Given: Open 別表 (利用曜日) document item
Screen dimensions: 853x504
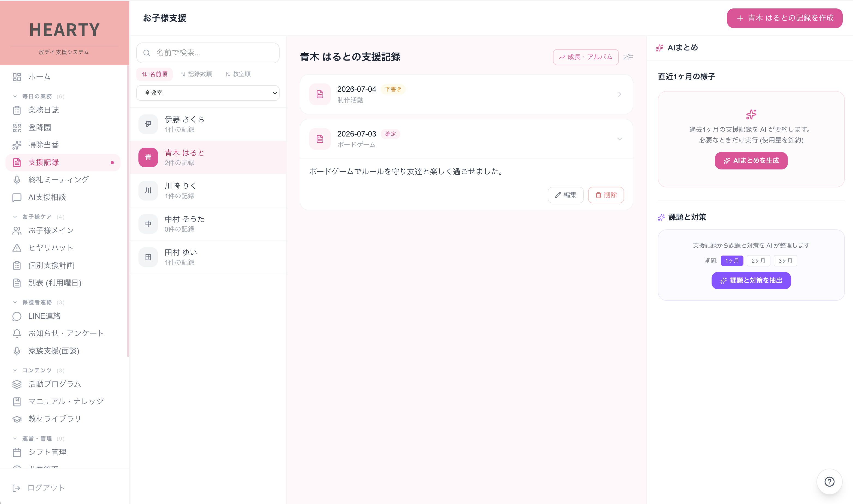Looking at the screenshot, I should click(x=63, y=283).
